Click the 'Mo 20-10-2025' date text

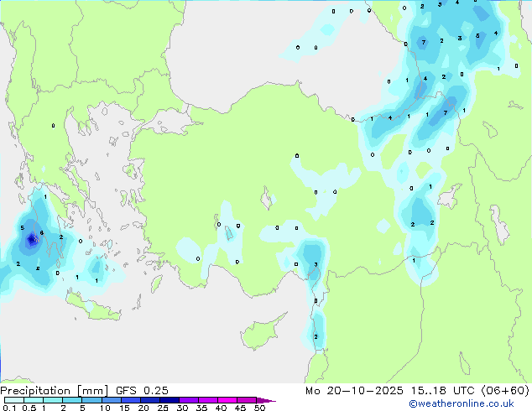354,391
